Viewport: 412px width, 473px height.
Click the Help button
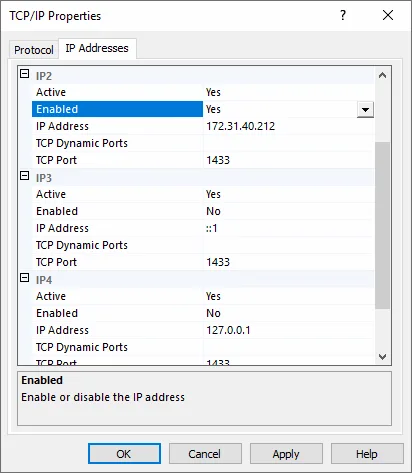pyautogui.click(x=367, y=454)
